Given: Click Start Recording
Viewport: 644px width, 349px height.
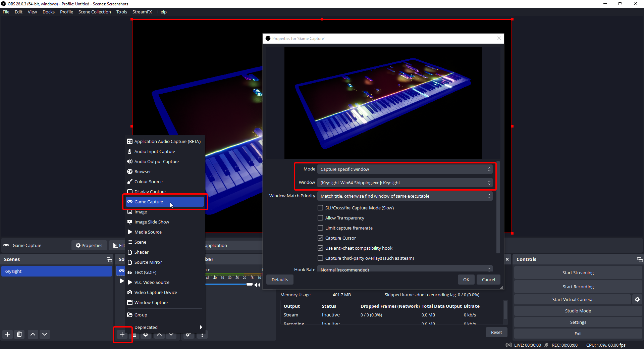Looking at the screenshot, I should 578,287.
